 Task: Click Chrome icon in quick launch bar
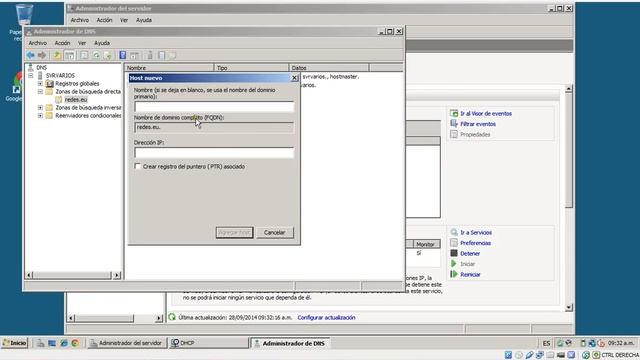tap(75, 343)
